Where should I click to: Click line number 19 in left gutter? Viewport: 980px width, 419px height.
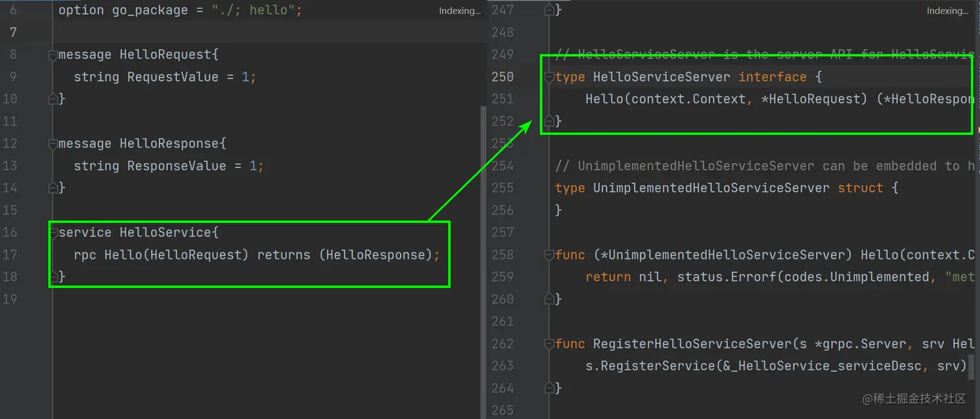point(9,299)
